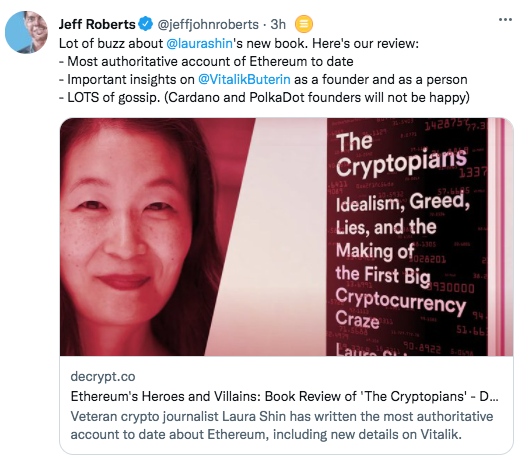Click the Lot of buzz about text

coord(111,43)
